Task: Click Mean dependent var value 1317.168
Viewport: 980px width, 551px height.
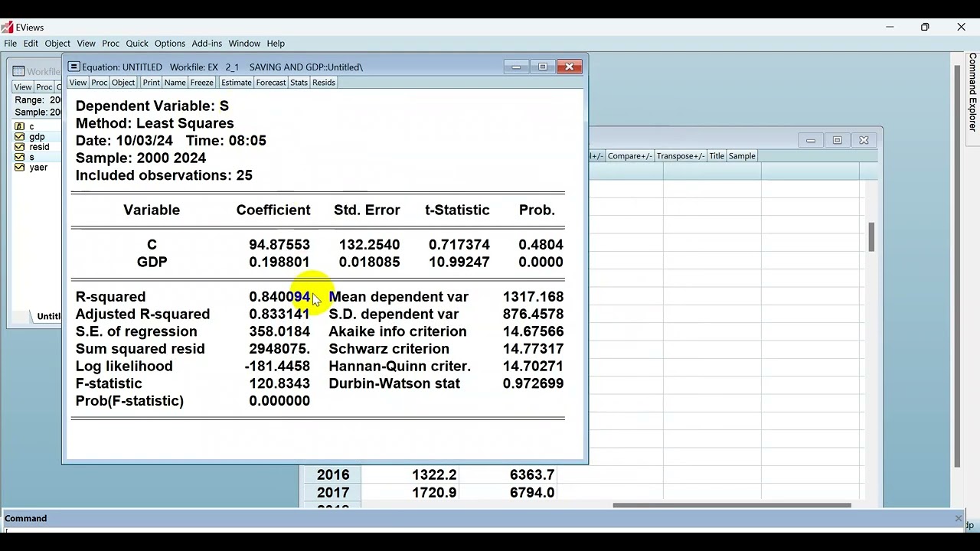Action: (533, 297)
